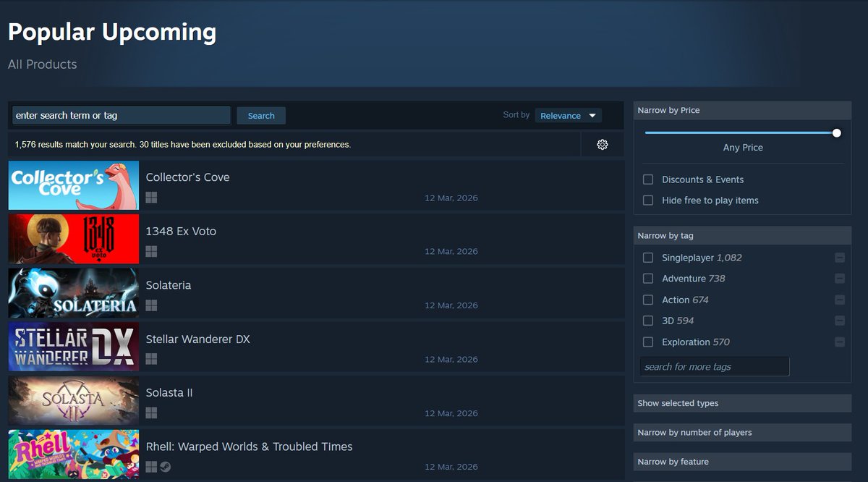The width and height of the screenshot is (868, 482).
Task: Exclude the Singleplayer tag with its minus icon
Action: tap(840, 257)
